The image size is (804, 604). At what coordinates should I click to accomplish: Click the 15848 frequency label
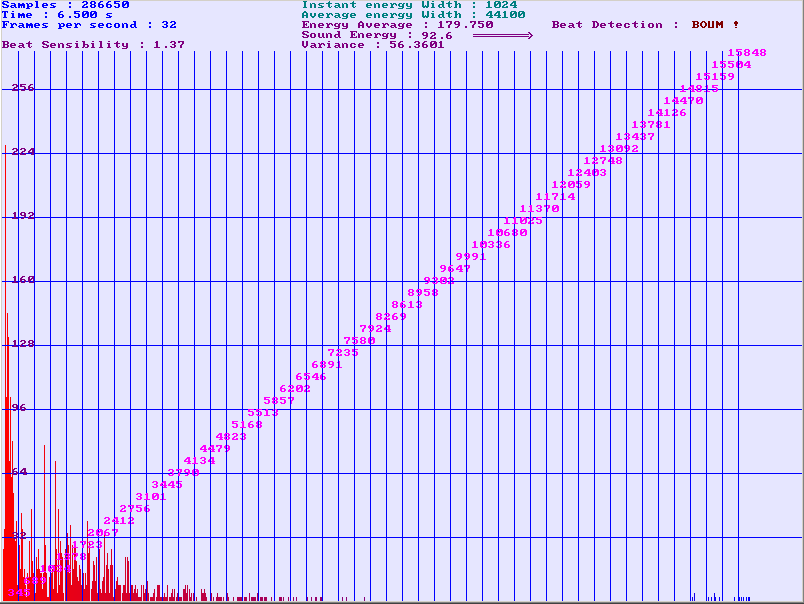pyautogui.click(x=747, y=53)
